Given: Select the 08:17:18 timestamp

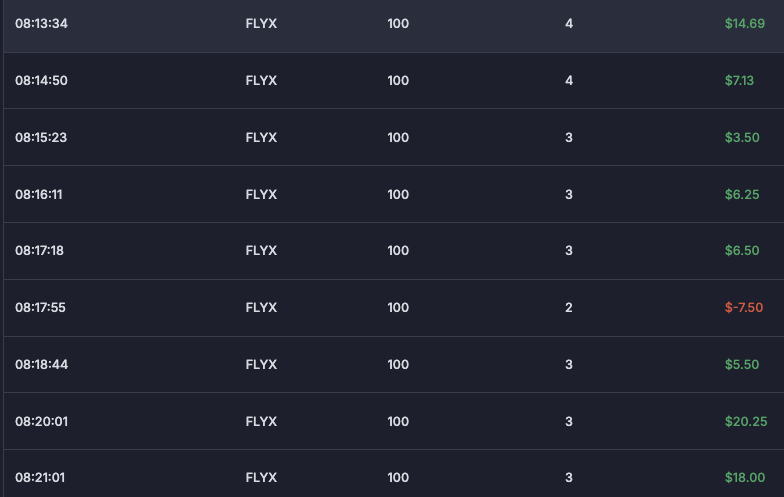Looking at the screenshot, I should [x=39, y=250].
